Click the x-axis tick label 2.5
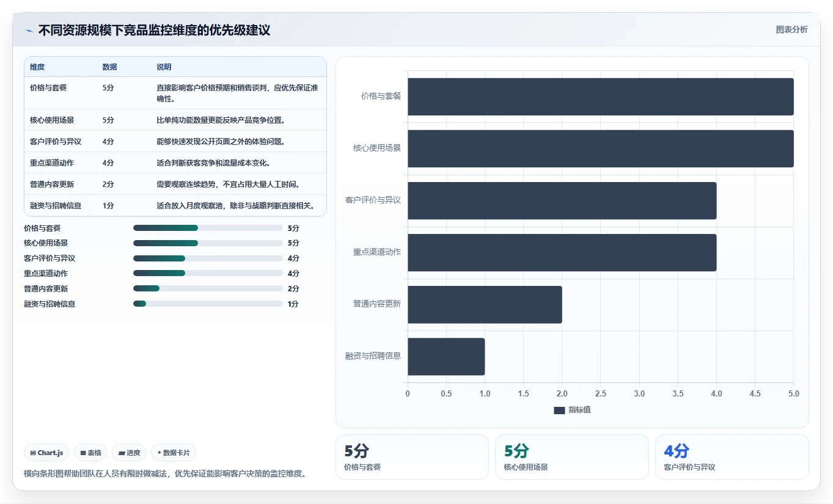 point(601,393)
